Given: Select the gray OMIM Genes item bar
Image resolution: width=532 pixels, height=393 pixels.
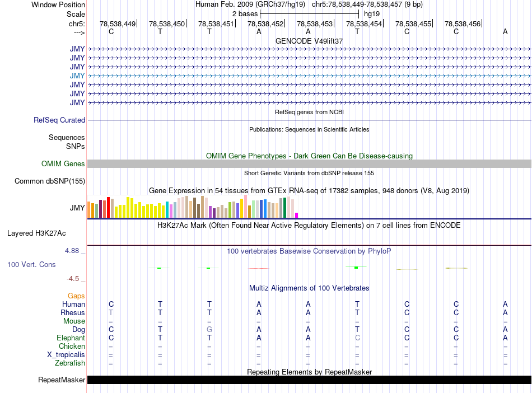Looking at the screenshot, I should [309, 164].
